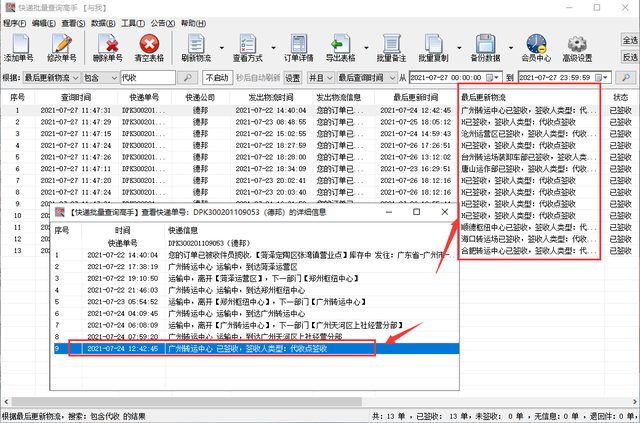
Task: Open calendar icon in end date field
Action: 599,77
